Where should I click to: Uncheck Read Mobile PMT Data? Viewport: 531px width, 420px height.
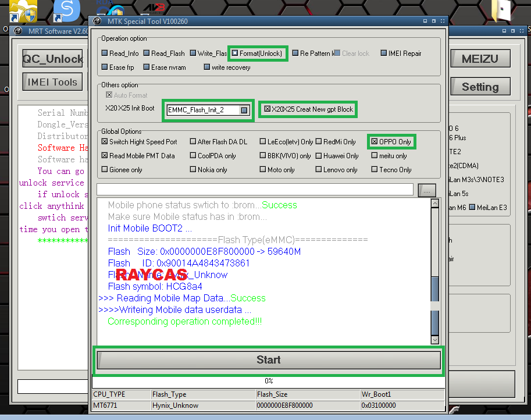(x=105, y=155)
